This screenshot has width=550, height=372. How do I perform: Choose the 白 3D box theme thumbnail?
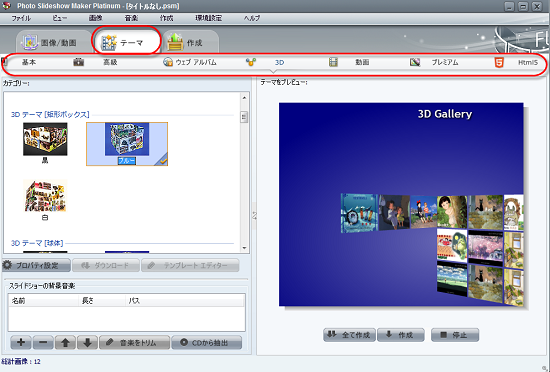(x=45, y=196)
